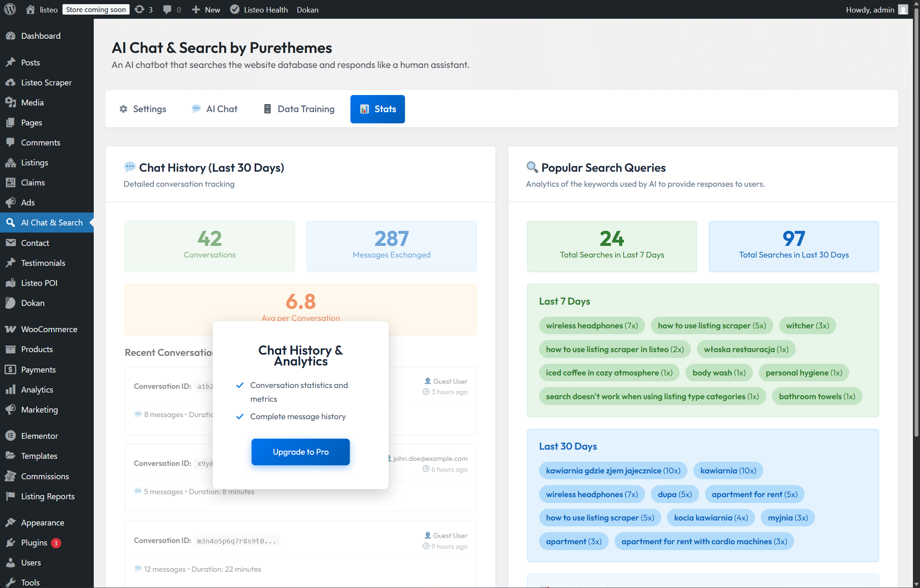Click the WordPress logo icon
The image size is (920, 588).
click(x=10, y=9)
